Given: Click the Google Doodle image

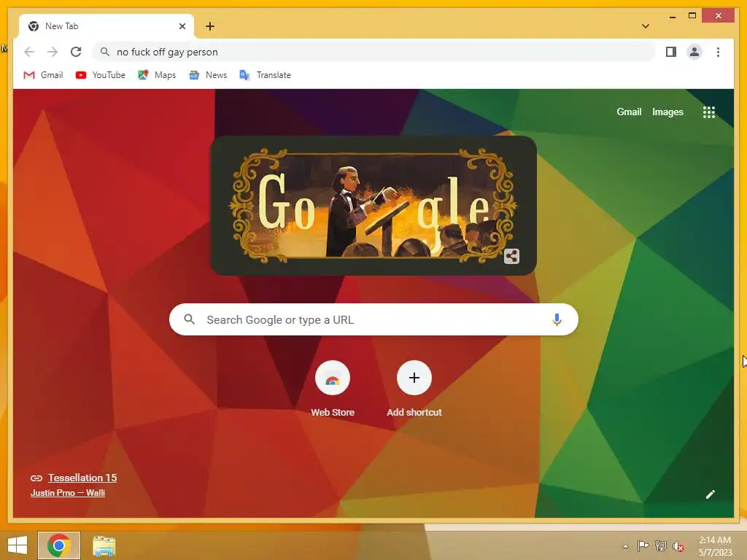Looking at the screenshot, I should [373, 205].
